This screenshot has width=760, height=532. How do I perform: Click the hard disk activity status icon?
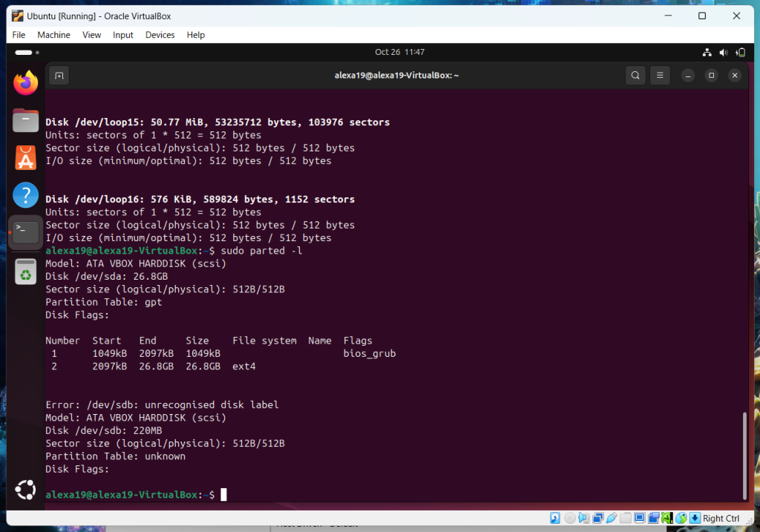554,518
